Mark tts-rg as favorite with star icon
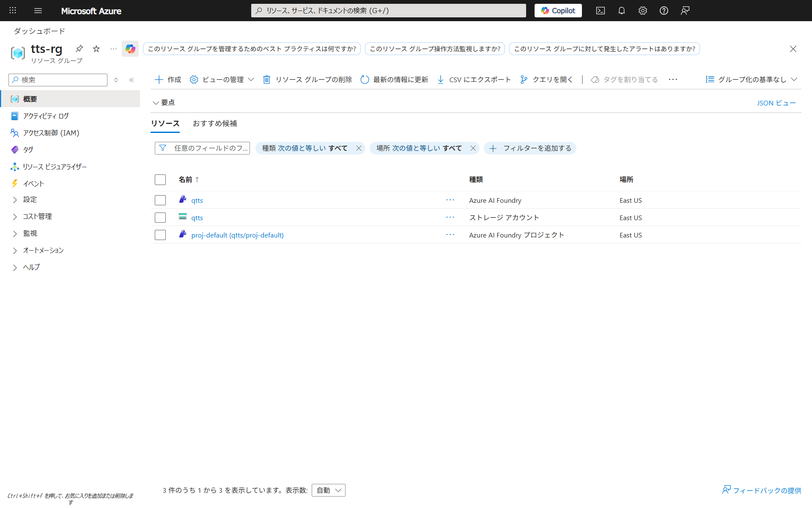The height and width of the screenshot is (508, 812). [x=96, y=49]
